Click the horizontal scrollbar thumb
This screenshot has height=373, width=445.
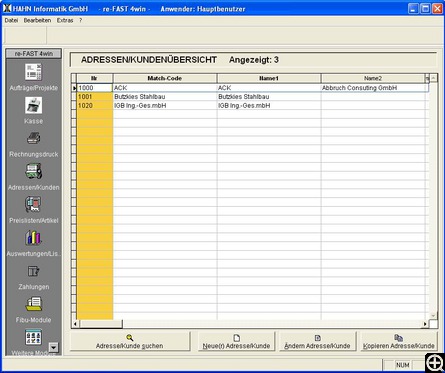click(101, 324)
